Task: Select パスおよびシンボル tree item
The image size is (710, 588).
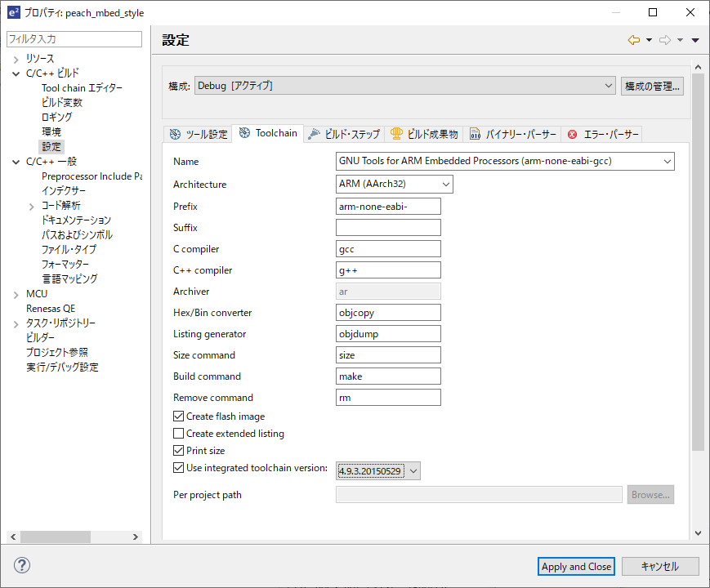Action: (77, 234)
